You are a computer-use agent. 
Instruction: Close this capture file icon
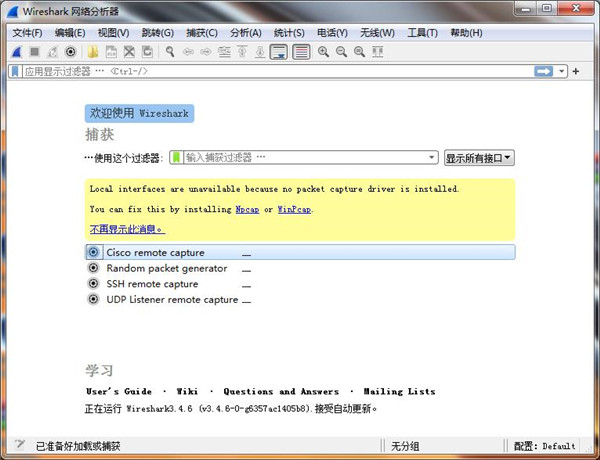[129, 52]
